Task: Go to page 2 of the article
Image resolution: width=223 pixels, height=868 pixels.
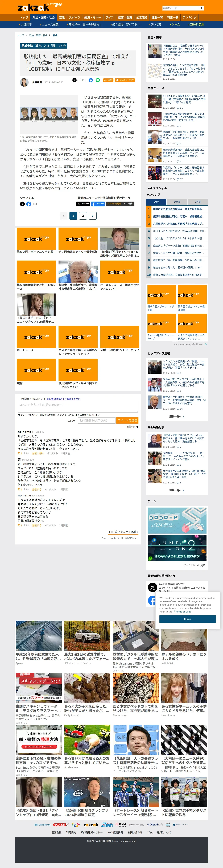Action: [x=83, y=216]
